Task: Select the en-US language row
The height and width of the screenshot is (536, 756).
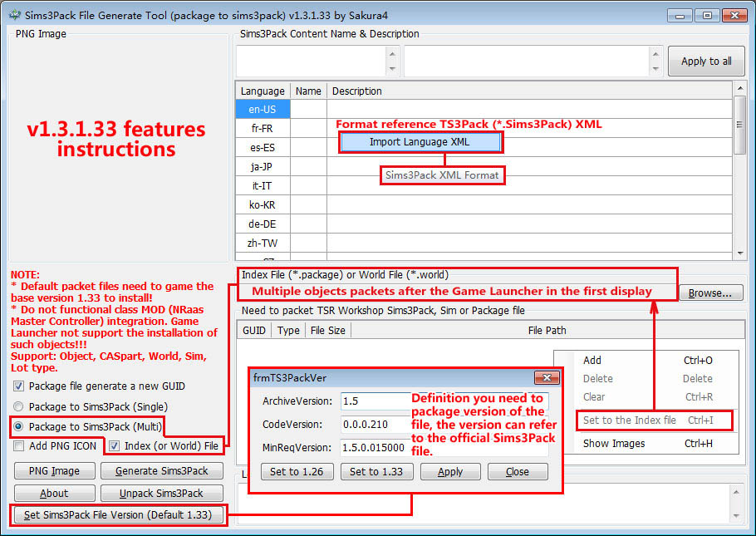Action: pos(484,109)
